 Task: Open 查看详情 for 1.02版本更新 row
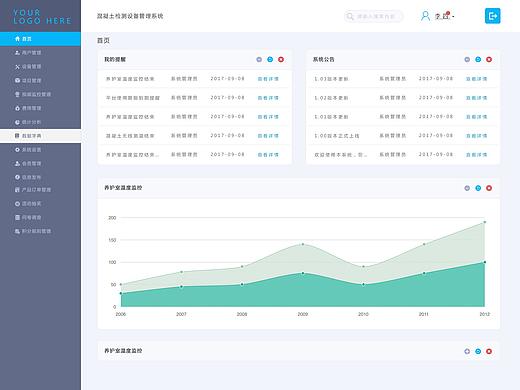click(x=476, y=98)
